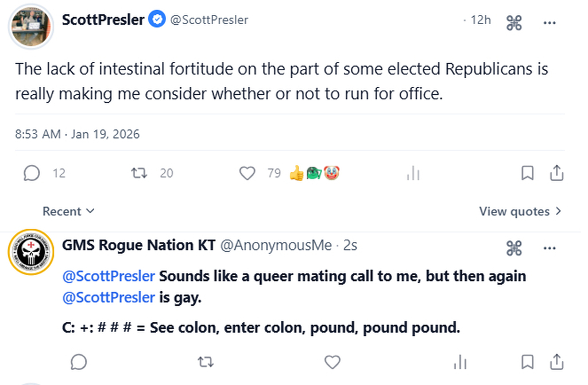Click emoji reactions next to like count
Image resolution: width=588 pixels, height=385 pixels.
[315, 173]
